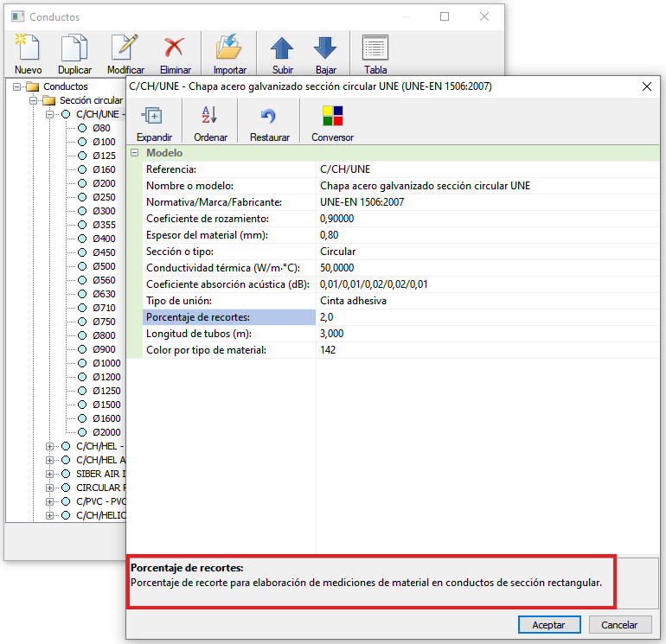Select Ø400 diameter item
666x644 pixels.
[104, 239]
